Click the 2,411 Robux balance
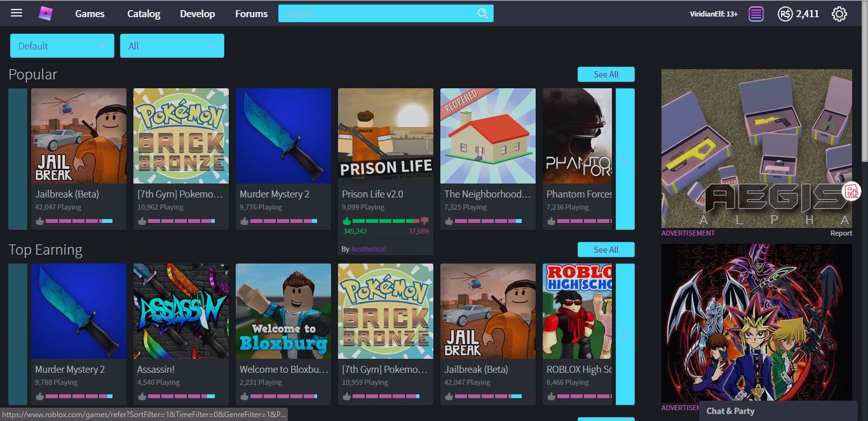 pos(808,13)
